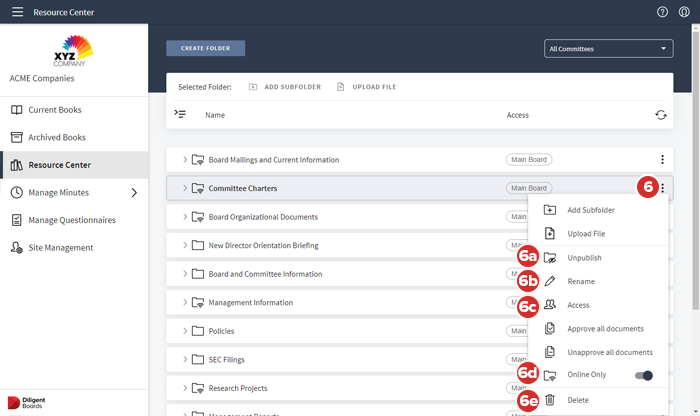
Task: Click the Create Folder button
Action: [205, 48]
